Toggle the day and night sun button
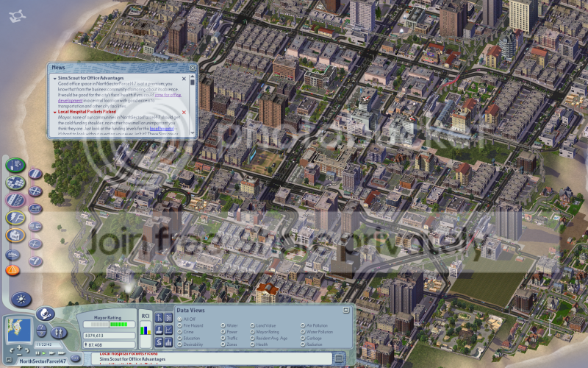Image resolution: width=588 pixels, height=368 pixels. coord(21,300)
